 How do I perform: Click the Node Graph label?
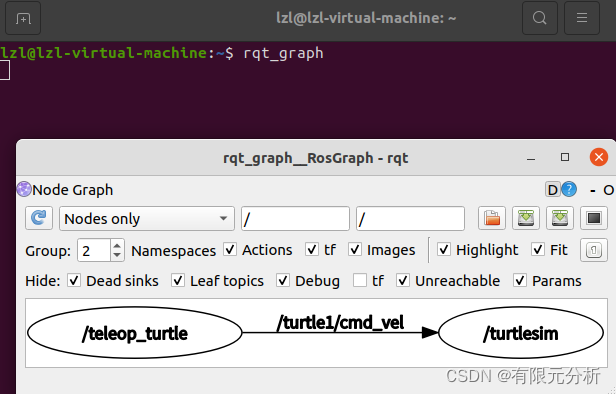73,190
